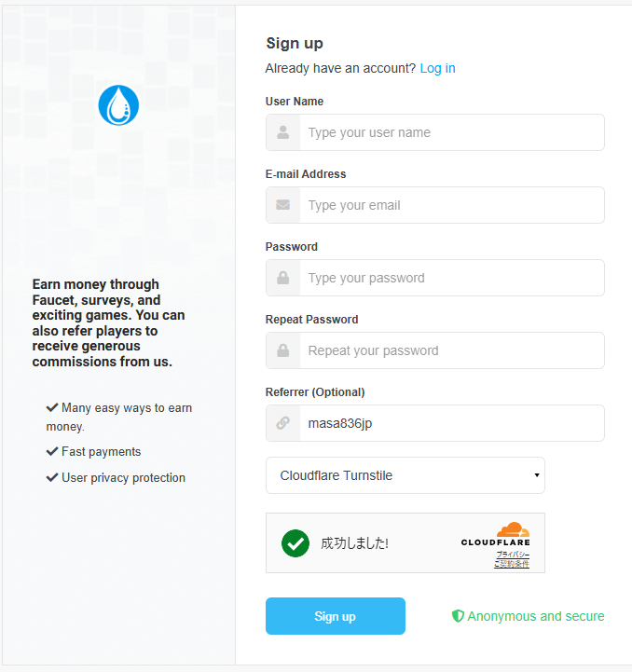Click the Cloudflare cloud logo
The image size is (632, 672).
point(512,529)
